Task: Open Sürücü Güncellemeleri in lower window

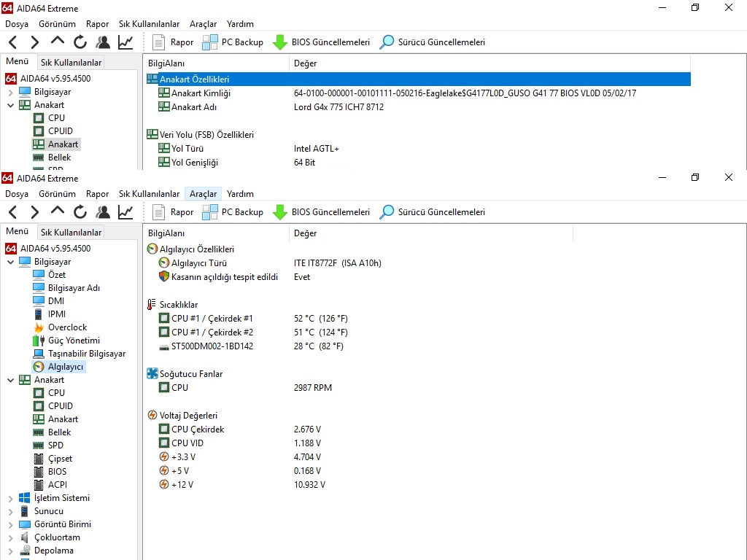Action: pos(432,212)
